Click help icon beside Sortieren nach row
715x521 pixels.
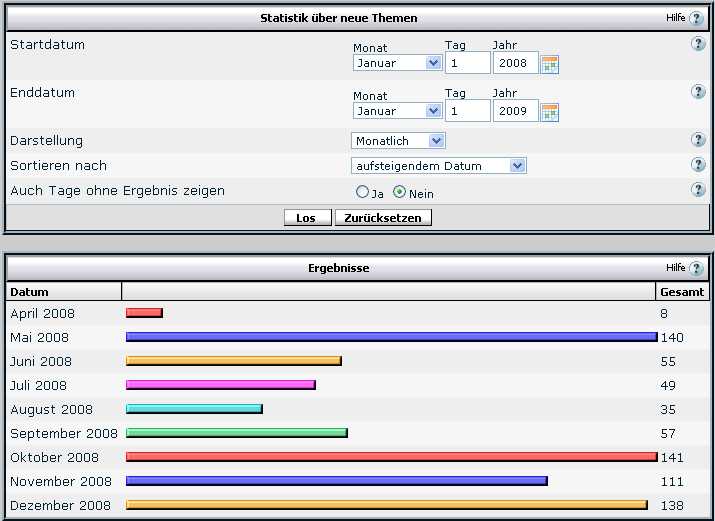point(698,165)
